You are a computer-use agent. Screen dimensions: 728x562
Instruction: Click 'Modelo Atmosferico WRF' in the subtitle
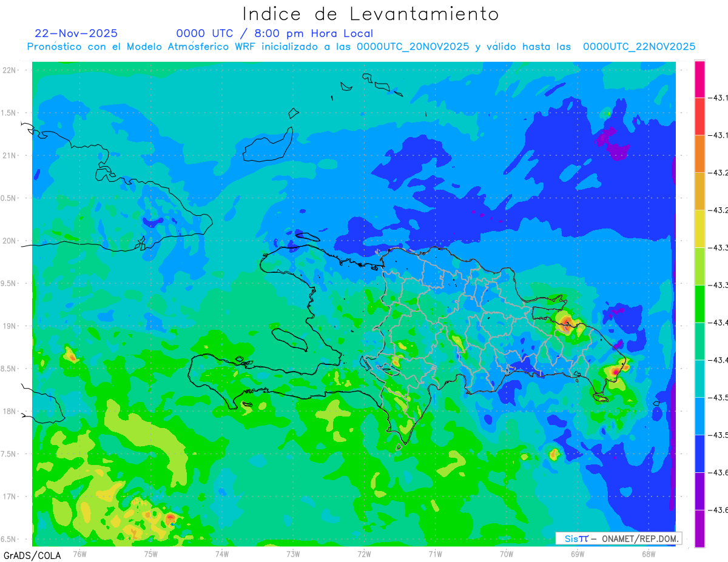pyautogui.click(x=190, y=47)
